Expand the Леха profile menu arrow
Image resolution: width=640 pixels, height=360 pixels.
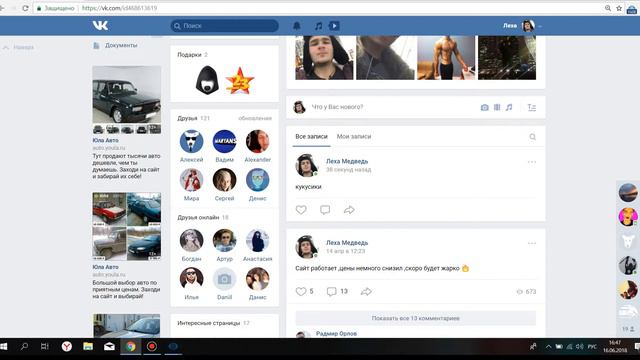pos(540,26)
